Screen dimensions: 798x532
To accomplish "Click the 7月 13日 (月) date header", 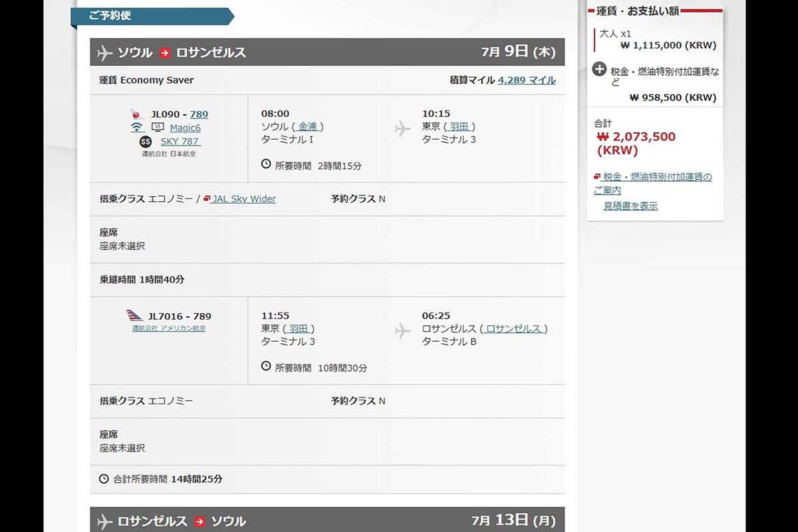I will click(x=513, y=521).
